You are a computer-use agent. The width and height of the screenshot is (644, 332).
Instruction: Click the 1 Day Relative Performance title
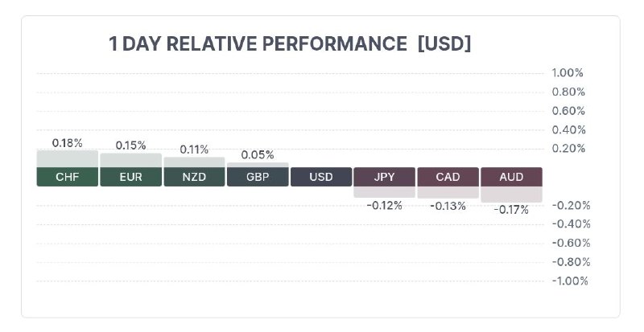point(258,43)
